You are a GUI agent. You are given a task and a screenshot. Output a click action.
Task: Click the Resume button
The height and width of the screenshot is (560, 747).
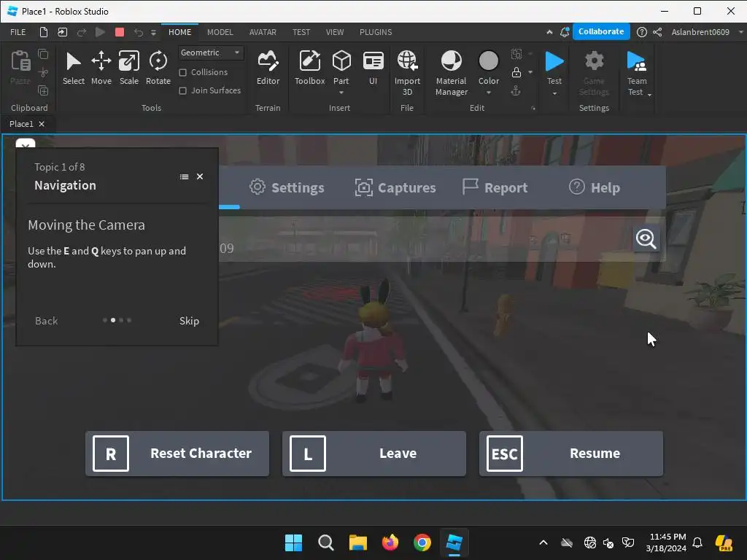[570, 454]
